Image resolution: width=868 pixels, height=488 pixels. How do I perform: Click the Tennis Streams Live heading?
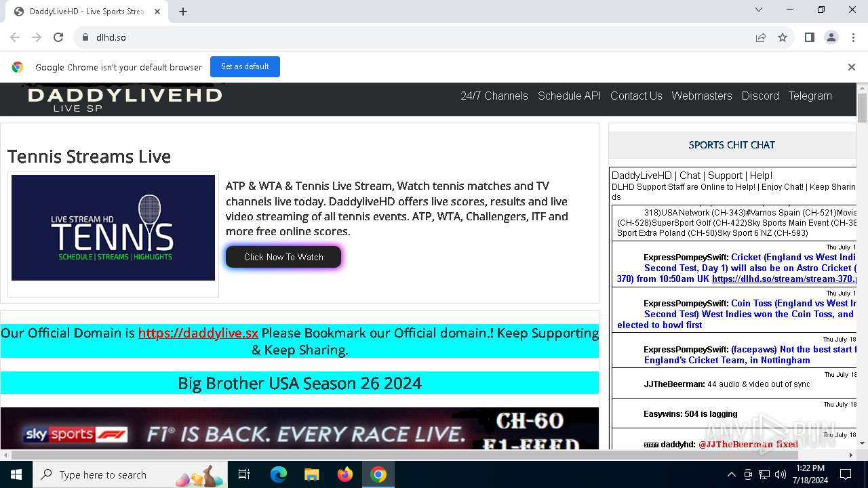pyautogui.click(x=89, y=157)
